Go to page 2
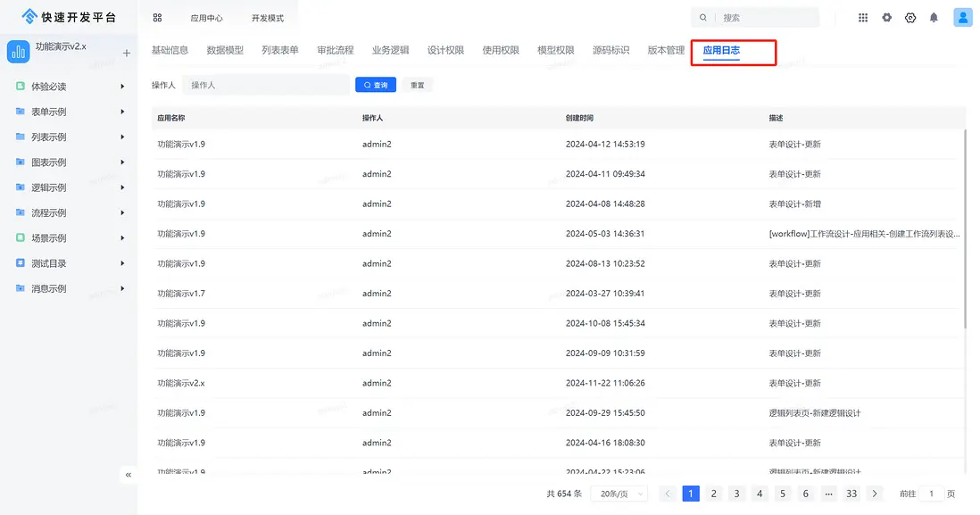 pos(713,494)
